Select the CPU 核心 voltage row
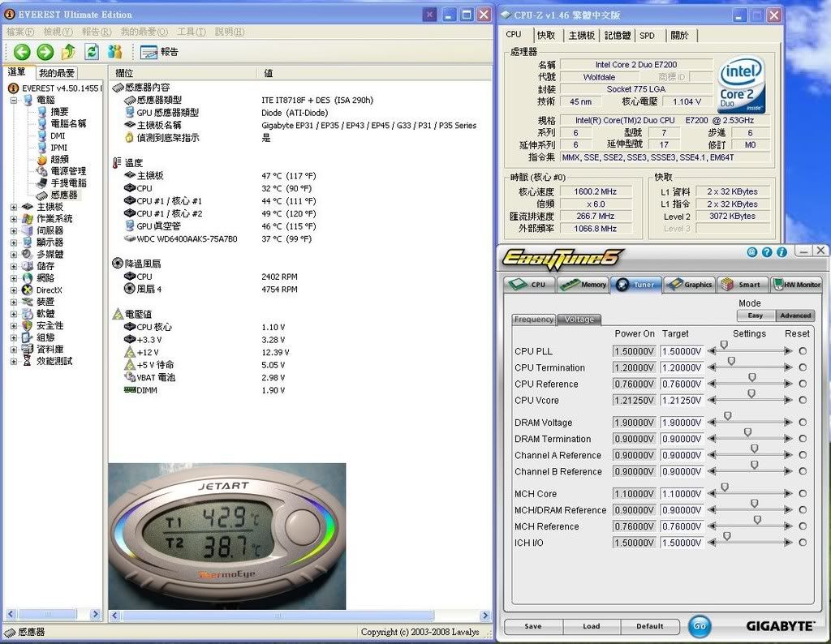Image resolution: width=831 pixels, height=644 pixels. tap(205, 328)
